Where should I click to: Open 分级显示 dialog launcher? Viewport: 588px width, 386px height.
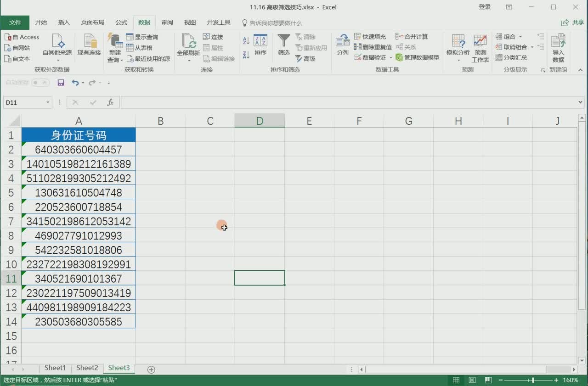coord(543,70)
